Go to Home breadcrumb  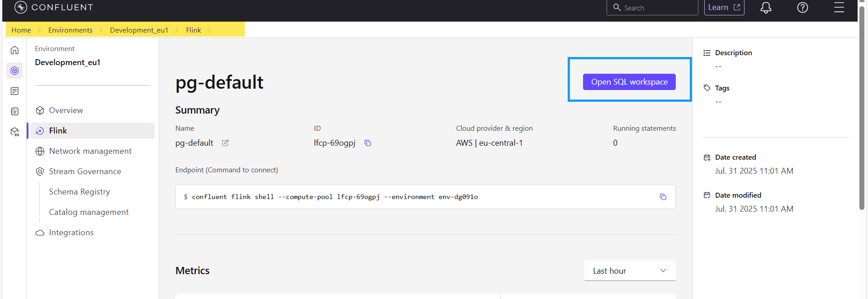click(x=21, y=30)
